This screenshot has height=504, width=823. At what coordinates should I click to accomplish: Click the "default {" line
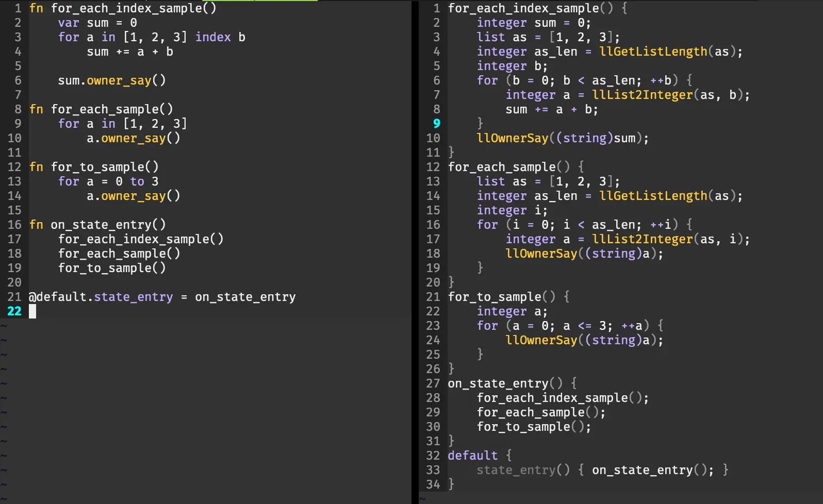tap(480, 456)
